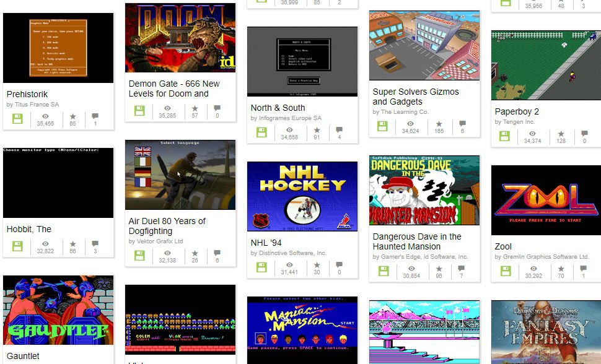Select the Fantasy Empires cover thumbnail
This screenshot has width=601, height=364.
(x=546, y=332)
